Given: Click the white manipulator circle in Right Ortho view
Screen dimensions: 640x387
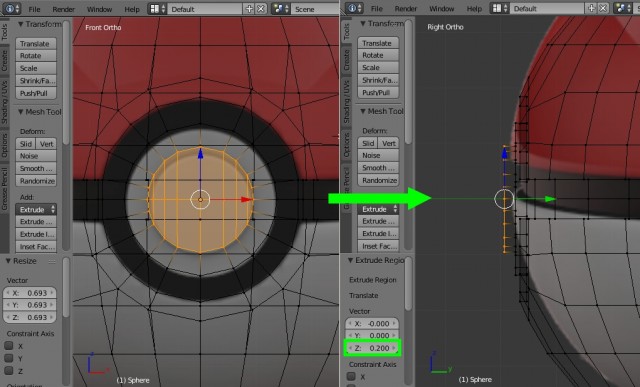Looking at the screenshot, I should point(504,199).
